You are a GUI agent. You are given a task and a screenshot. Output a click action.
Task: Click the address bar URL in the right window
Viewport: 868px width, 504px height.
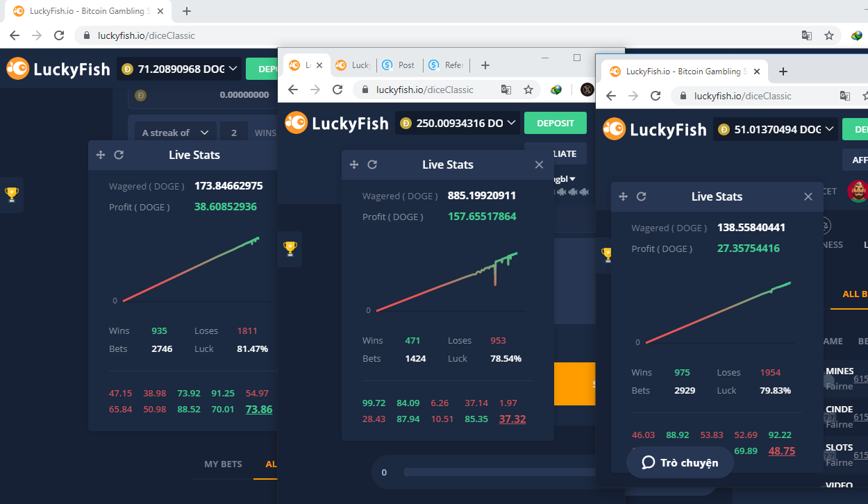[742, 96]
